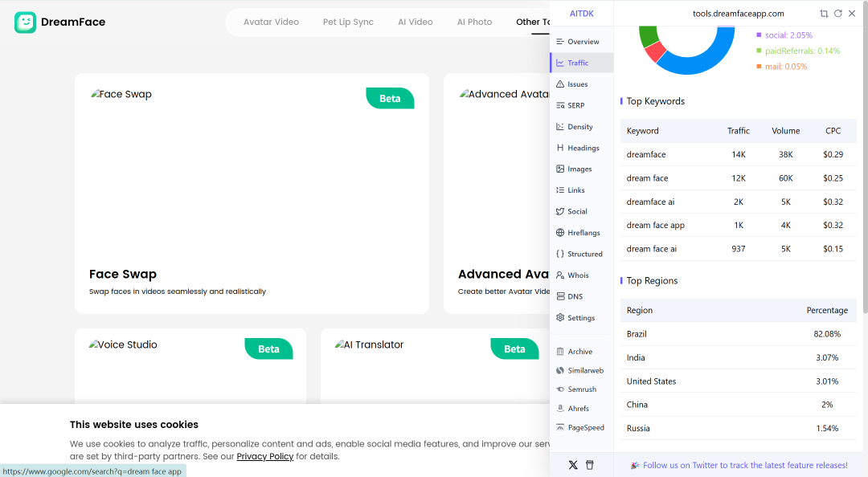The width and height of the screenshot is (868, 477).
Task: Click the partially hidden Other tab
Action: click(x=533, y=22)
